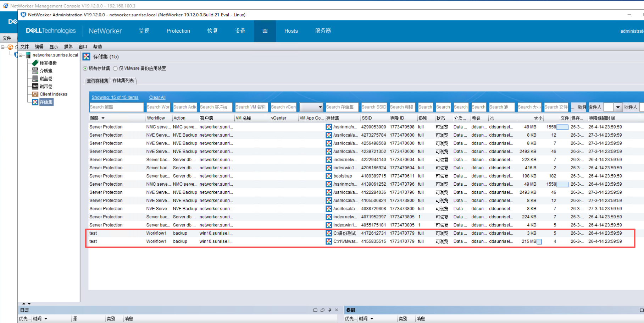This screenshot has height=323, width=644.
Task: Go to the 监视 navigation tab
Action: pos(144,31)
